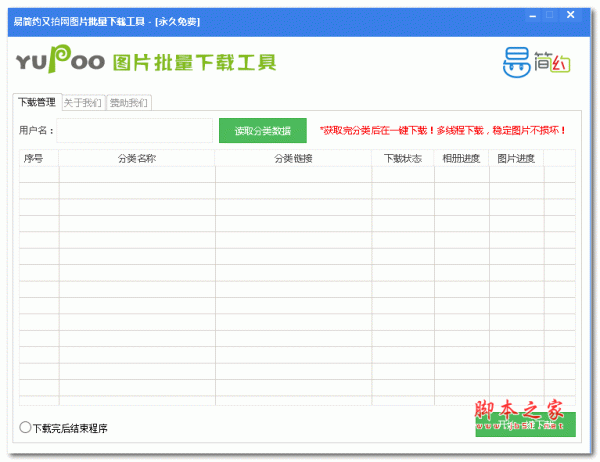Open the 赞助我们 tab

pos(128,102)
